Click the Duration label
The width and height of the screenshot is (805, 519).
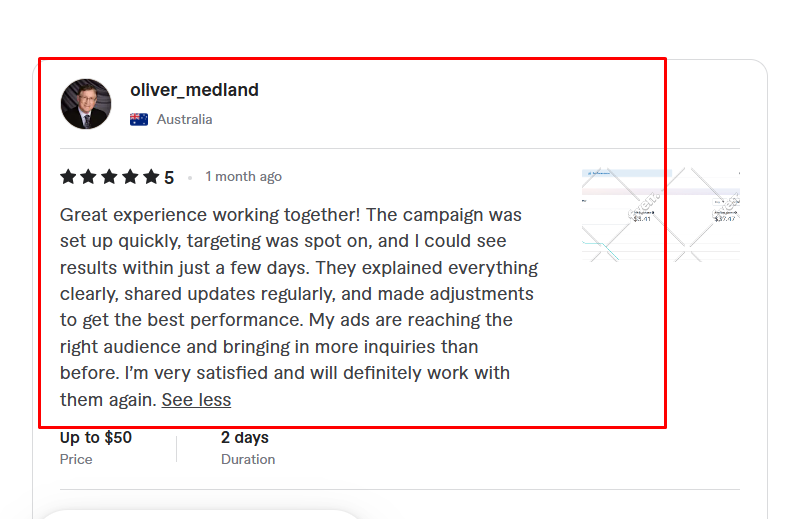[248, 459]
